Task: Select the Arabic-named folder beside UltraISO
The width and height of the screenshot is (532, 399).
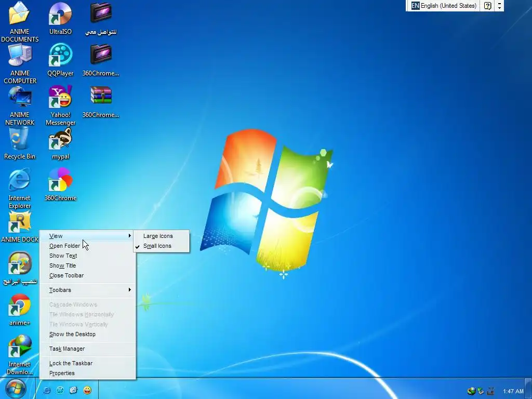Action: pos(101,13)
